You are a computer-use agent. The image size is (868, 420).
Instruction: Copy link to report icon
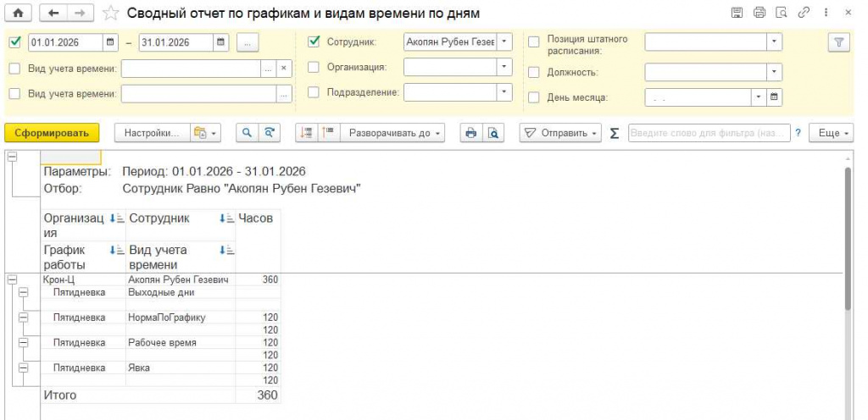pyautogui.click(x=804, y=13)
